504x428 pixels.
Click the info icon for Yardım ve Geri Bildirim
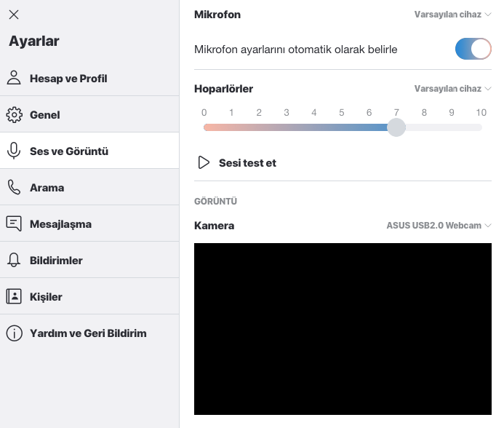click(14, 333)
